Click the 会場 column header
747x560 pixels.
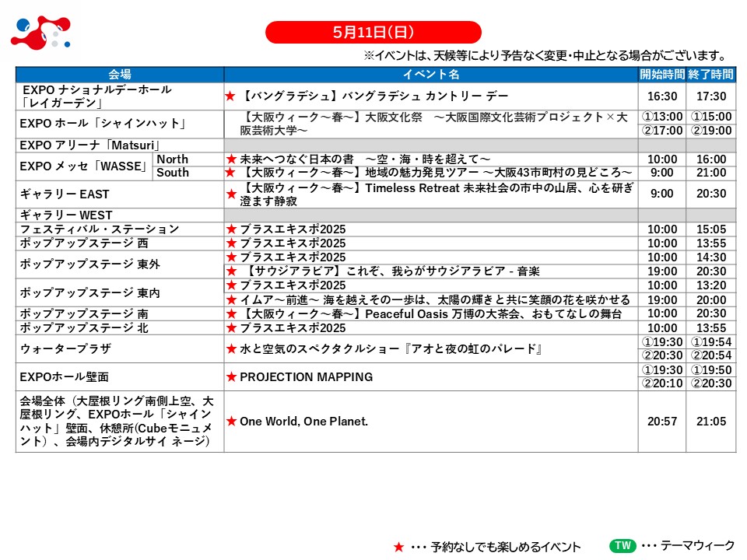pos(120,75)
